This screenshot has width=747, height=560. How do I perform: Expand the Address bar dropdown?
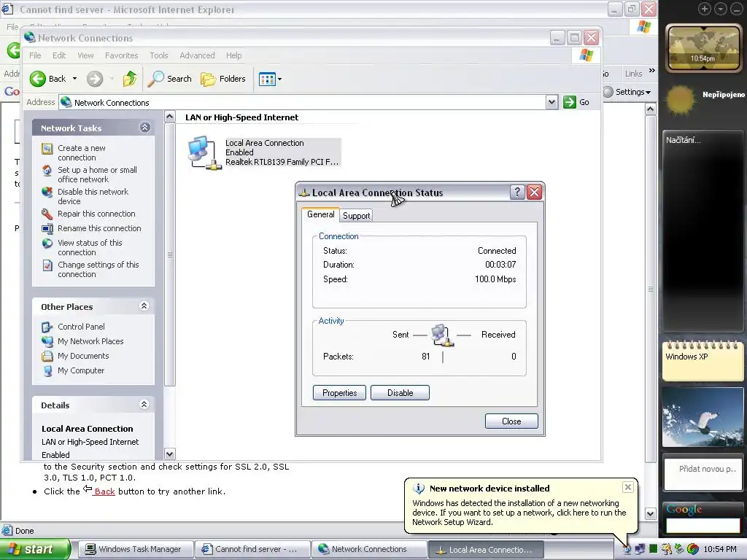[x=551, y=102]
